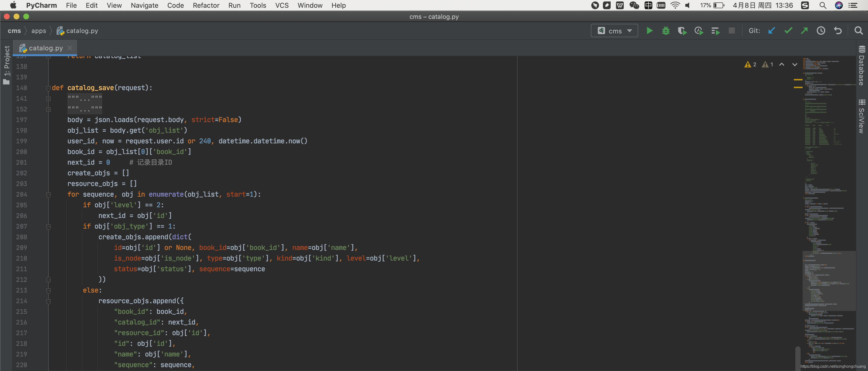Push commits with Git green arrow
The width and height of the screenshot is (868, 371).
(805, 31)
